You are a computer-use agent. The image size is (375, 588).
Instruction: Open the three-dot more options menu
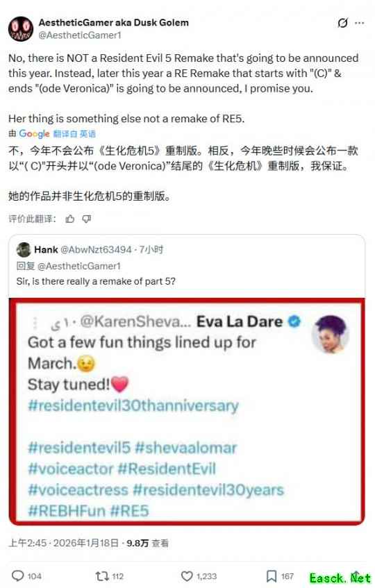click(x=360, y=23)
